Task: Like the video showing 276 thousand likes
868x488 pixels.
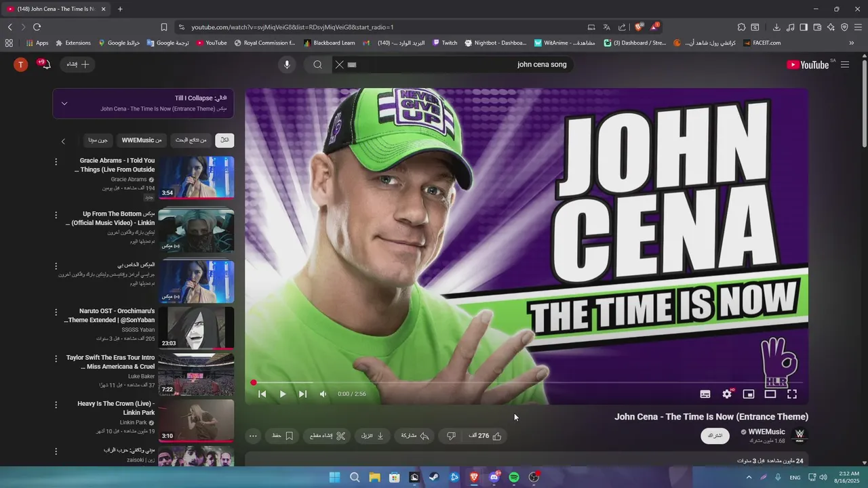Action: tap(486, 436)
